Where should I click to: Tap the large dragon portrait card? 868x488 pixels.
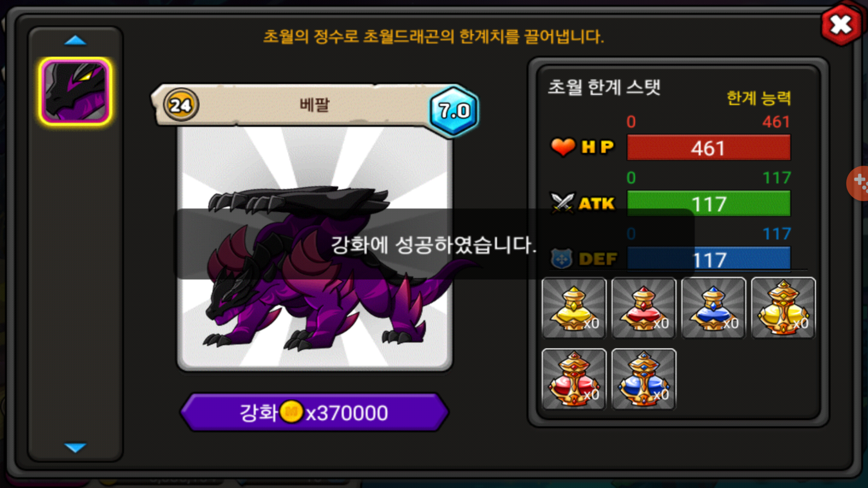point(315,248)
